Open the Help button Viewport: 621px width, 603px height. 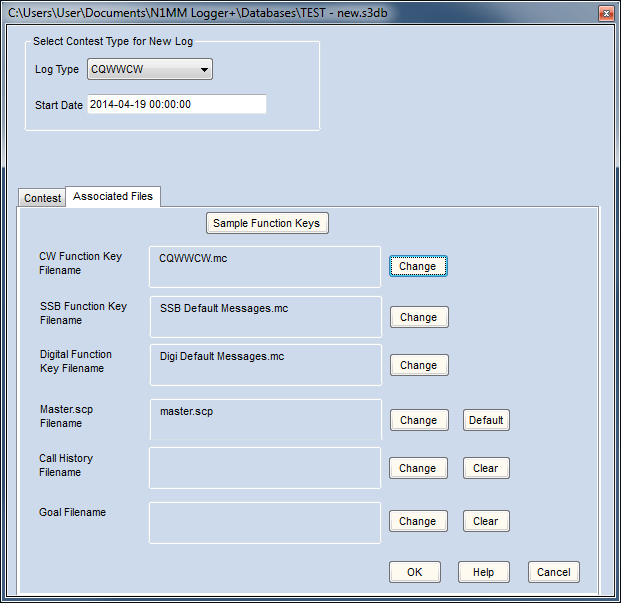[484, 572]
